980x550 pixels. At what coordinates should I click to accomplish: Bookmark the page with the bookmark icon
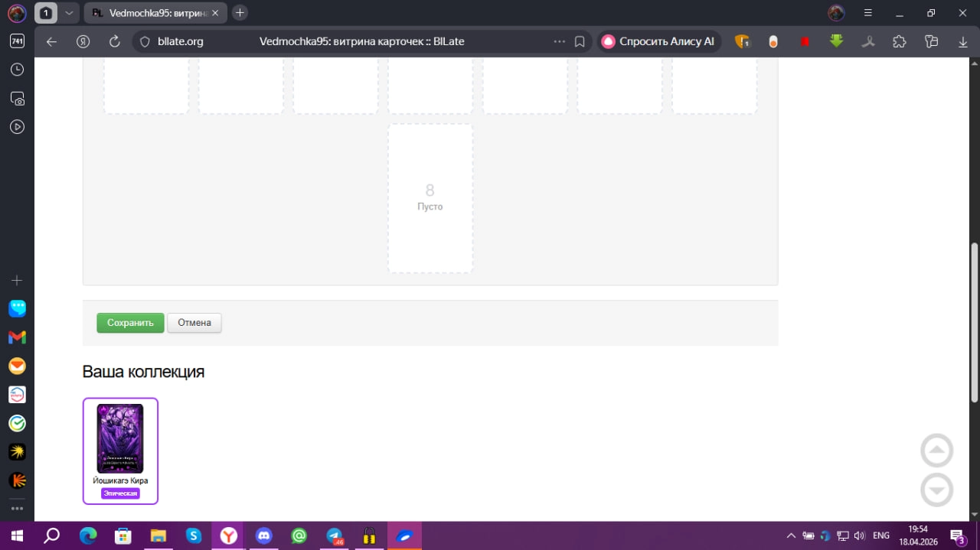[580, 41]
